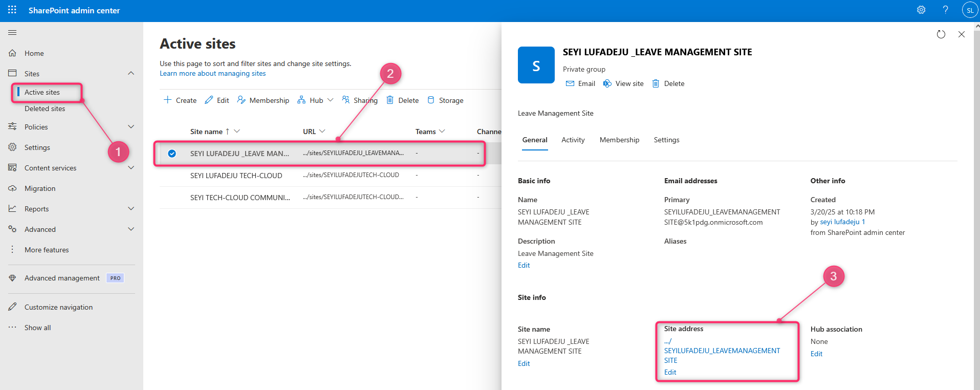
Task: Click the Storage icon in the toolbar
Action: click(431, 100)
